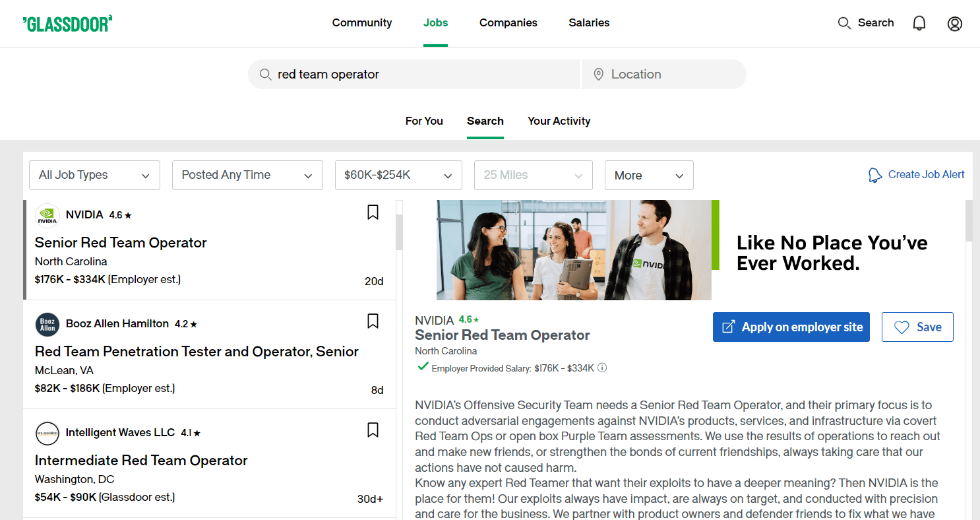Image resolution: width=980 pixels, height=520 pixels.
Task: Click the '$54K - $90K (Glassdoor est.)' salary text
Action: (x=105, y=498)
